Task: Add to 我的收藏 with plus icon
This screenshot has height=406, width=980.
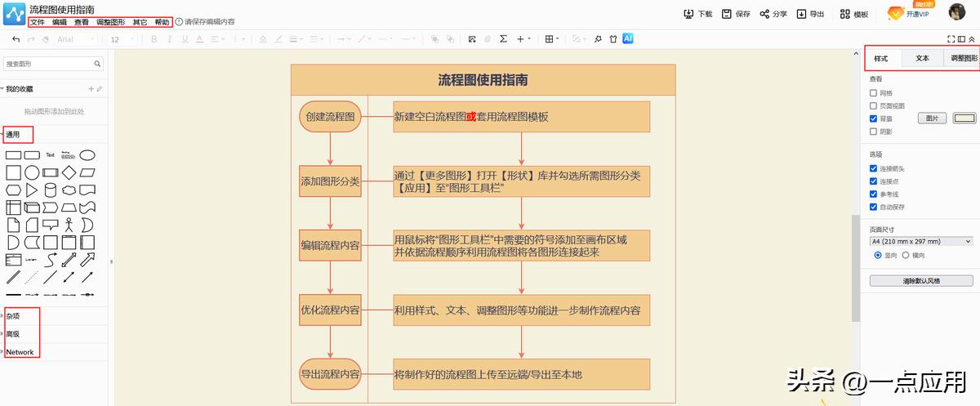Action: tap(91, 88)
